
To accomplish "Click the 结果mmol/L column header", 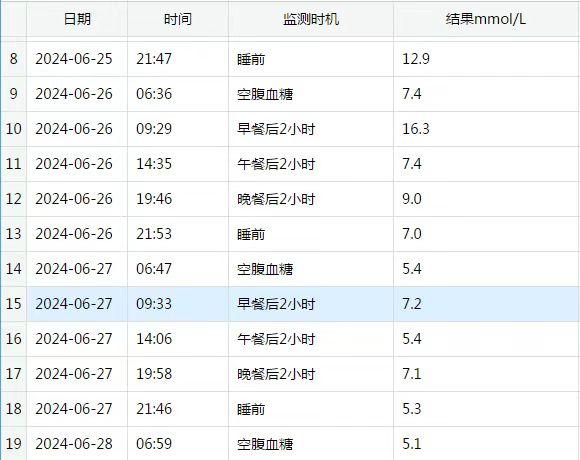I will click(x=486, y=18).
